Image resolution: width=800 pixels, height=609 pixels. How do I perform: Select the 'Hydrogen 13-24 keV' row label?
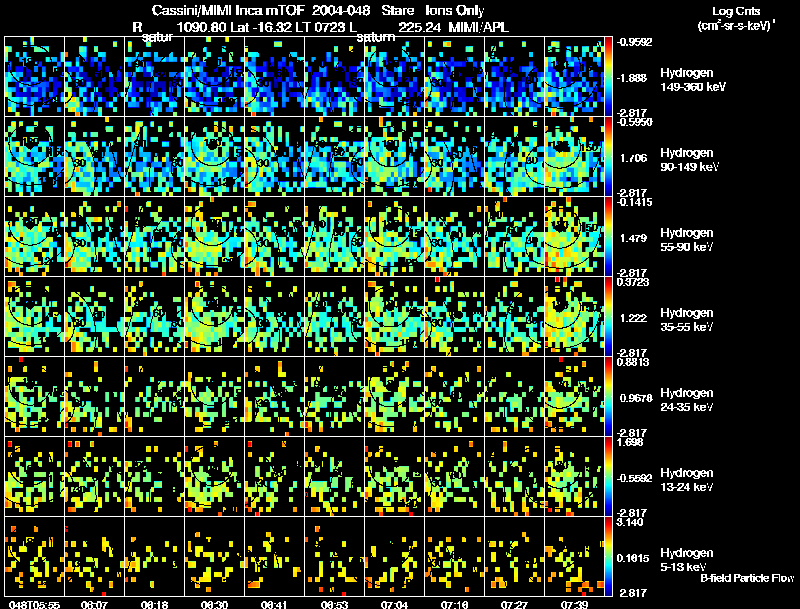pos(686,479)
